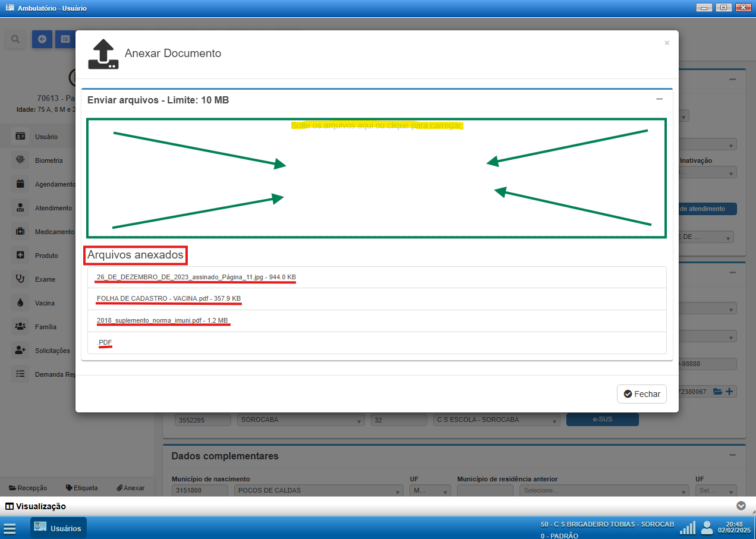Viewport: 756px width, 539px height.
Task: Click the blue plus icon beside folder
Action: point(730,392)
